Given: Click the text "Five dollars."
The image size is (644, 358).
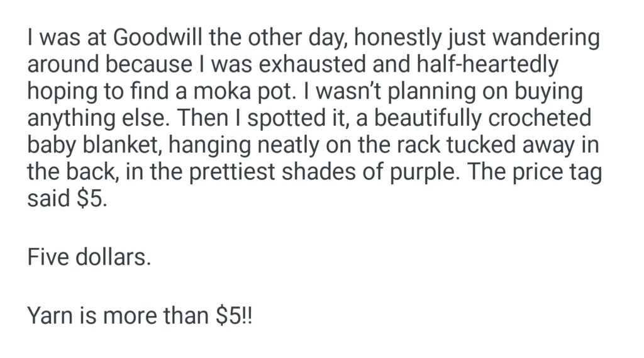Looking at the screenshot, I should [89, 257].
